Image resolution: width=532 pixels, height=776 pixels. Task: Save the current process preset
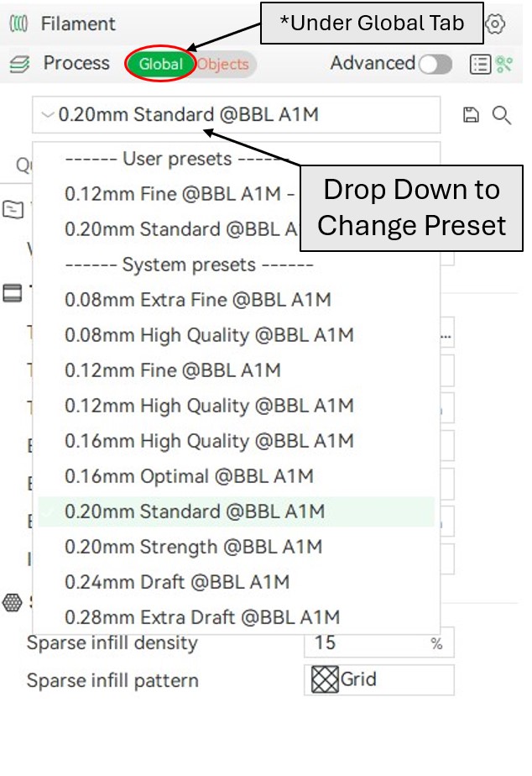pyautogui.click(x=471, y=115)
